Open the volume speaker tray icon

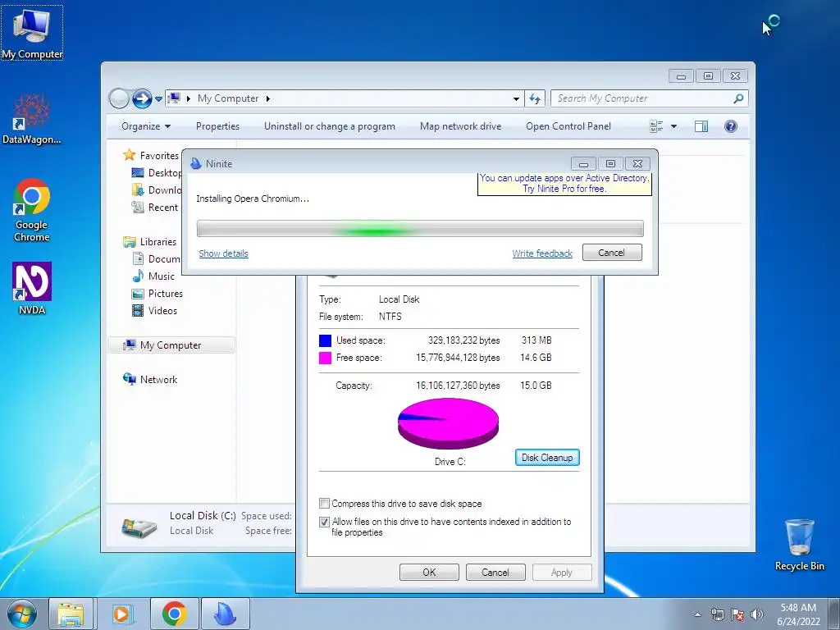click(x=757, y=614)
